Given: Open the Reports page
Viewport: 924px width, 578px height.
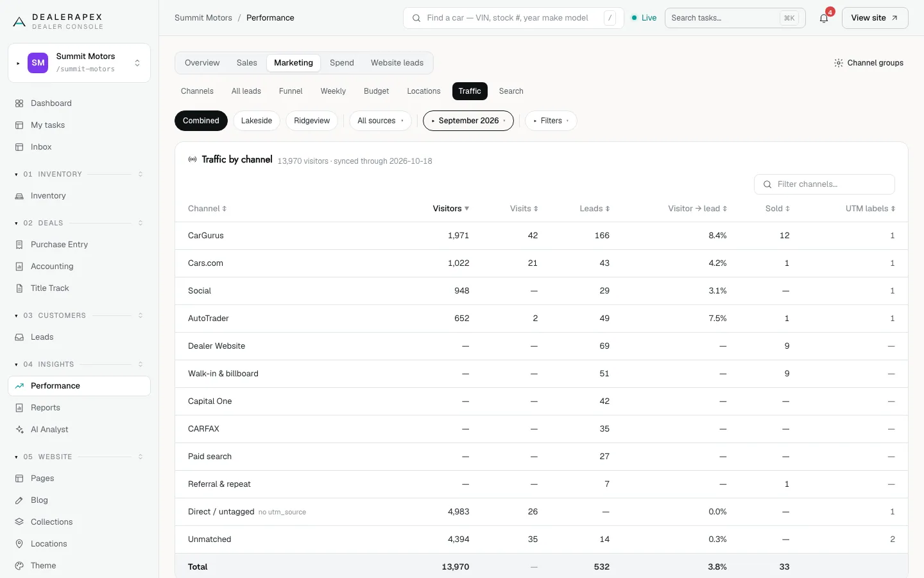Looking at the screenshot, I should tap(79, 408).
